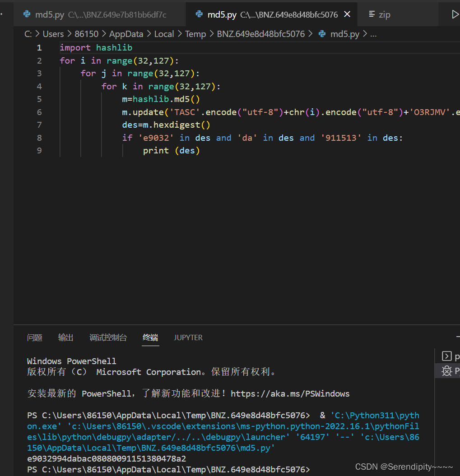460x476 pixels.
Task: Close the active md5.py tab
Action: pos(347,14)
